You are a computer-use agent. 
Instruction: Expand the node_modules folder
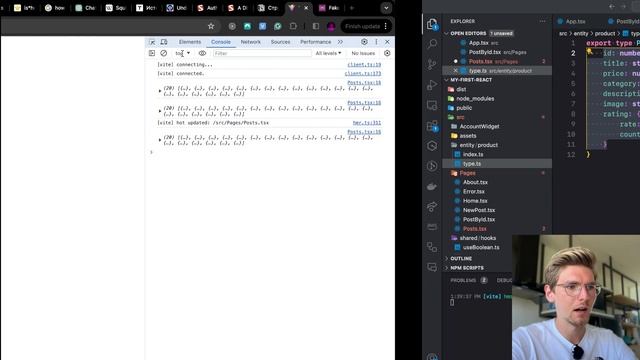tap(475, 98)
